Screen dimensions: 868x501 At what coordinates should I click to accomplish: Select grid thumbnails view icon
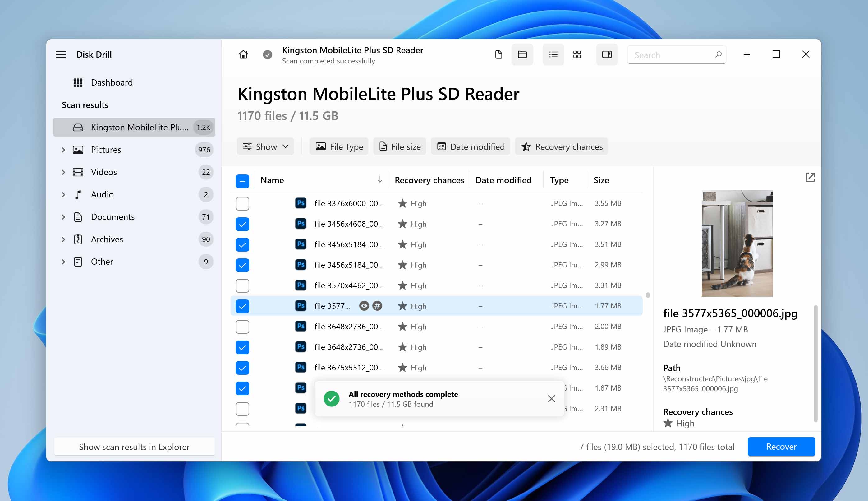click(x=577, y=54)
